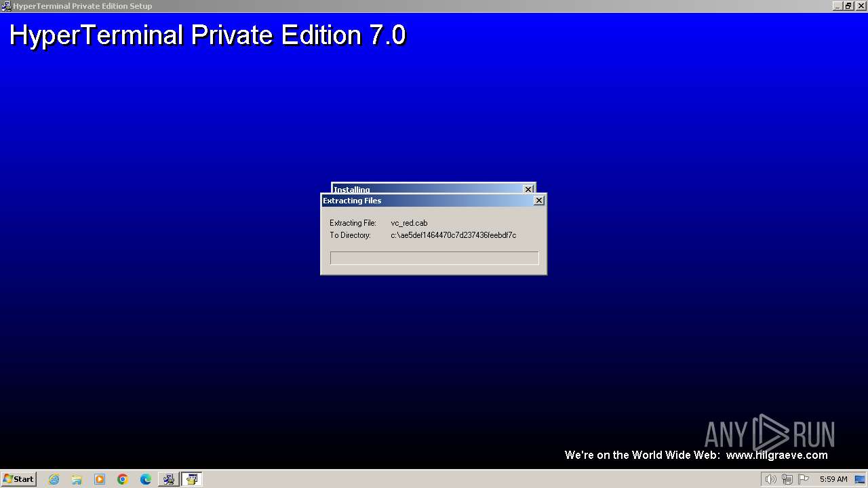Select the active installer taskbar item
The image size is (868, 488).
(x=192, y=479)
